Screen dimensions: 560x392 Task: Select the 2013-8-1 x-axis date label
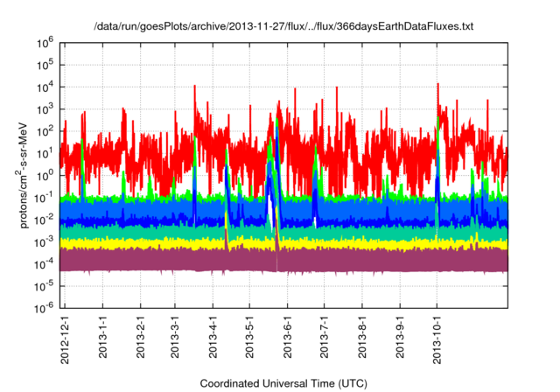pyautogui.click(x=362, y=336)
